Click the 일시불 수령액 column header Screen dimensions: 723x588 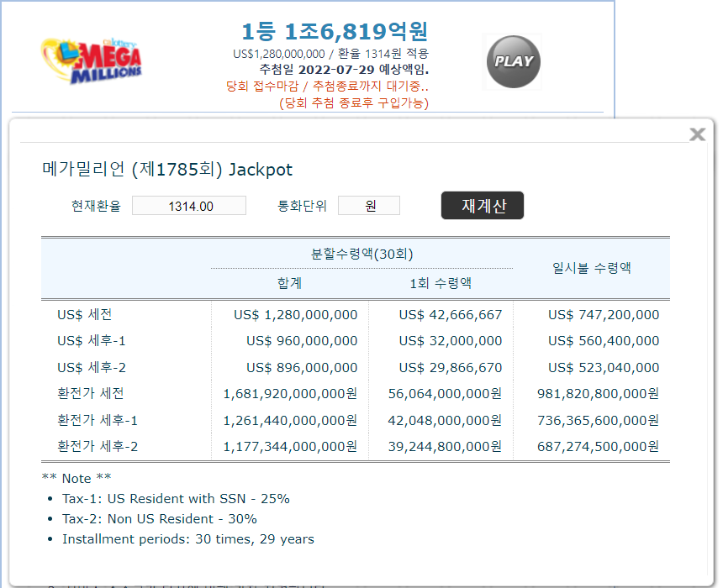(592, 268)
